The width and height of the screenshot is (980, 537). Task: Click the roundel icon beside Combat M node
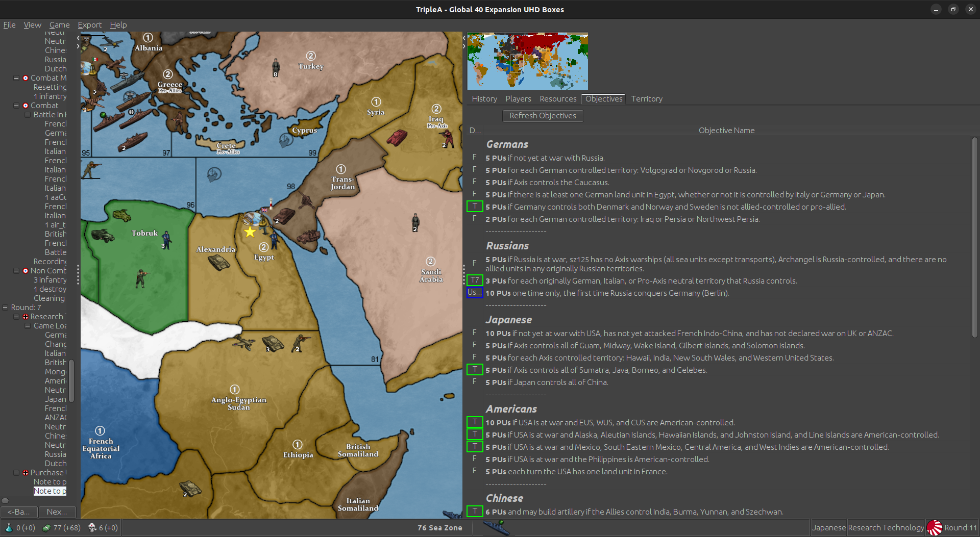tap(26, 78)
